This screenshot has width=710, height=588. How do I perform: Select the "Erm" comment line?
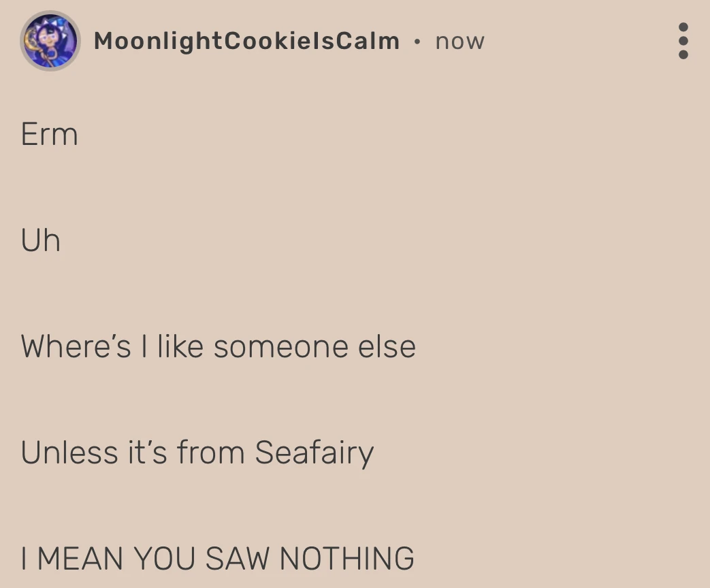tap(49, 133)
